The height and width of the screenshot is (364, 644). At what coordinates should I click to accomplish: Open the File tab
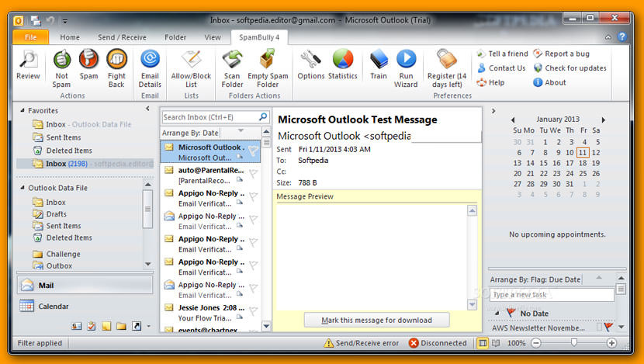coord(31,37)
